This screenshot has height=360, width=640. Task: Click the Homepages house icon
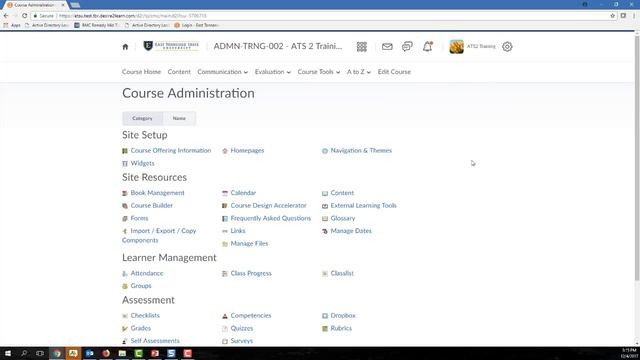tap(224, 151)
